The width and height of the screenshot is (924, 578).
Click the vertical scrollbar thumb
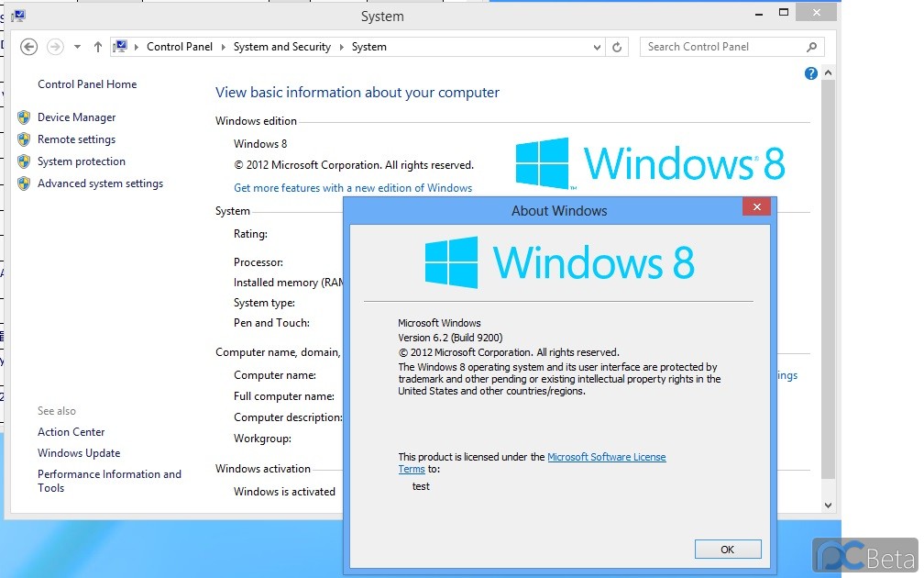point(828,279)
